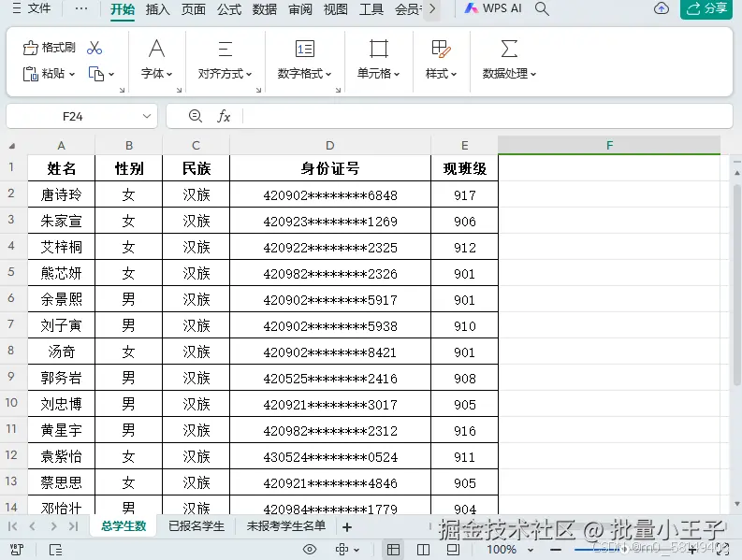Open the 字体 font group icon
This screenshot has height=560, width=742.
point(156,49)
